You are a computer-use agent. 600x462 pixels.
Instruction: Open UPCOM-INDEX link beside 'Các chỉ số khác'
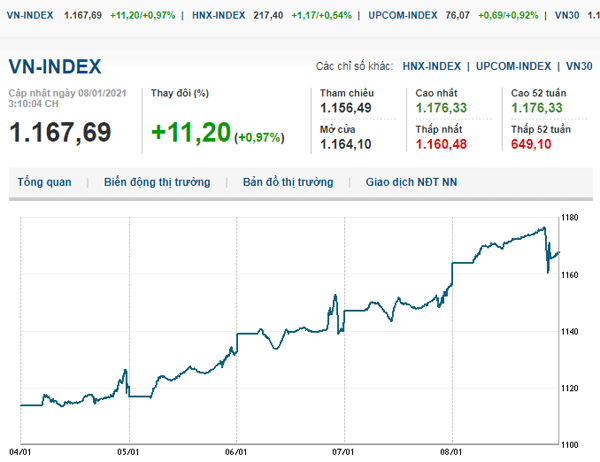pyautogui.click(x=513, y=66)
